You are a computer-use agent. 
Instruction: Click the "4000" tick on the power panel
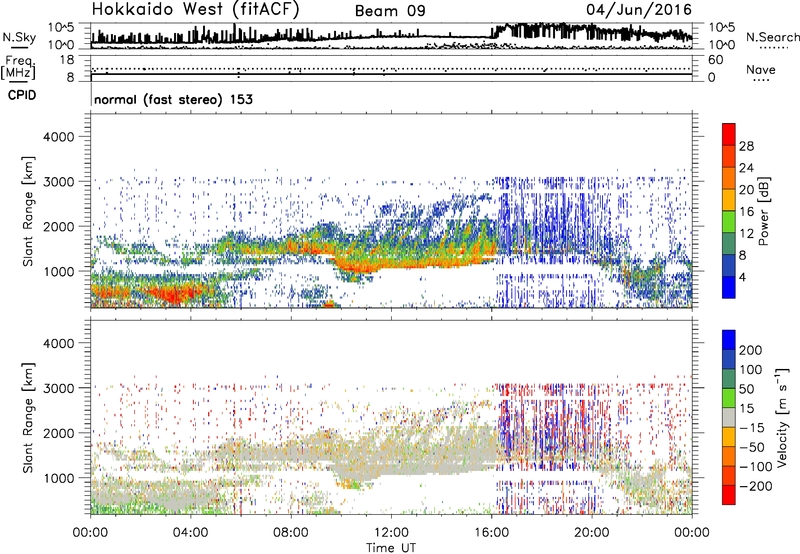pos(59,137)
